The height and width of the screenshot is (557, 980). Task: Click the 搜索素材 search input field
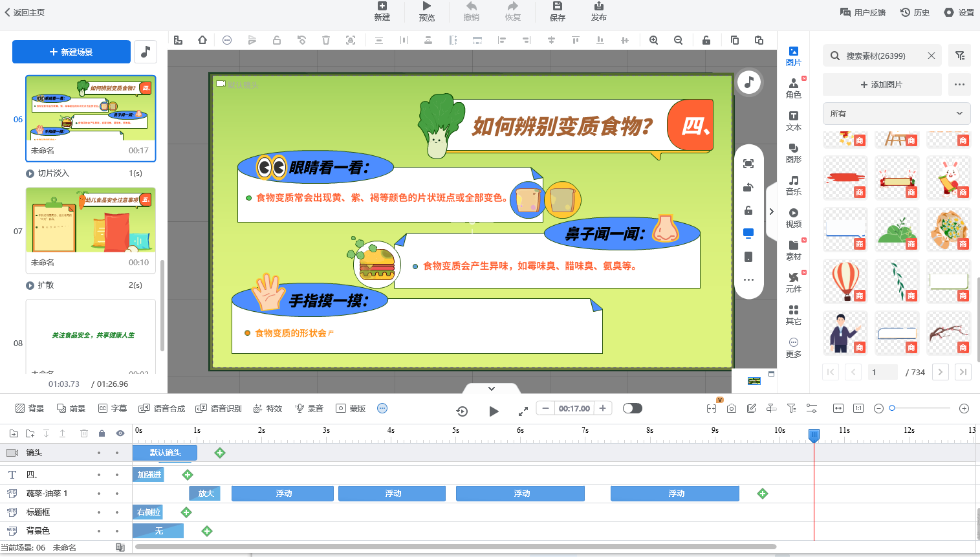[x=883, y=56]
